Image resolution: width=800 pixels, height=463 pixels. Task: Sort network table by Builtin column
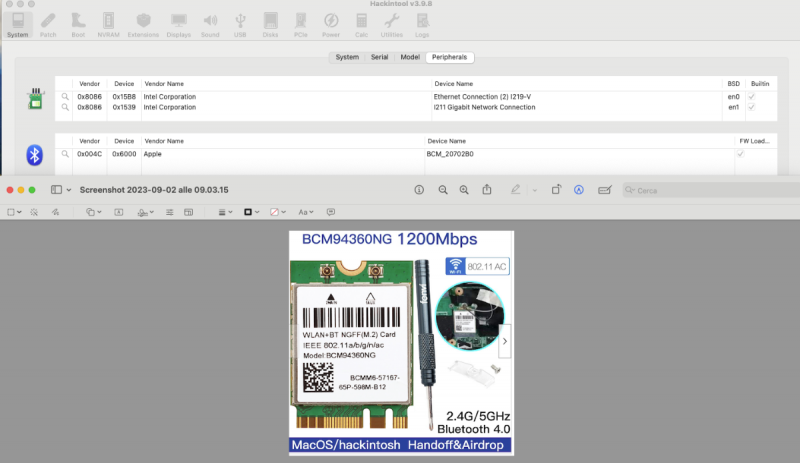760,84
